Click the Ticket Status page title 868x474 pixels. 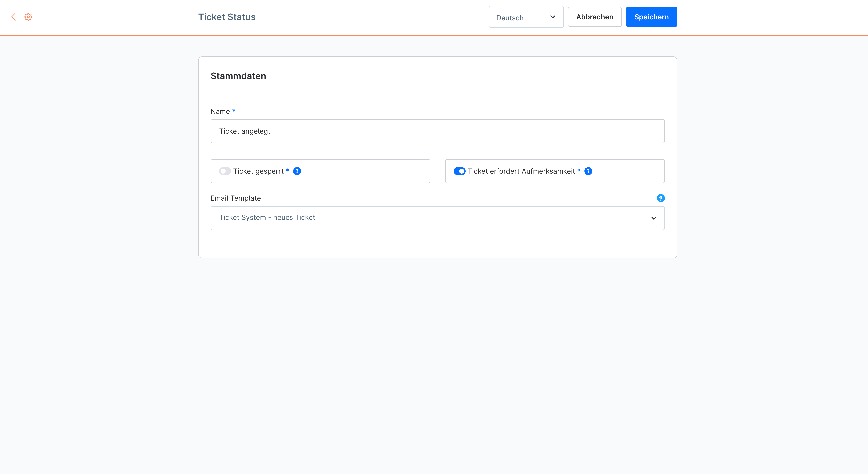coord(227,17)
